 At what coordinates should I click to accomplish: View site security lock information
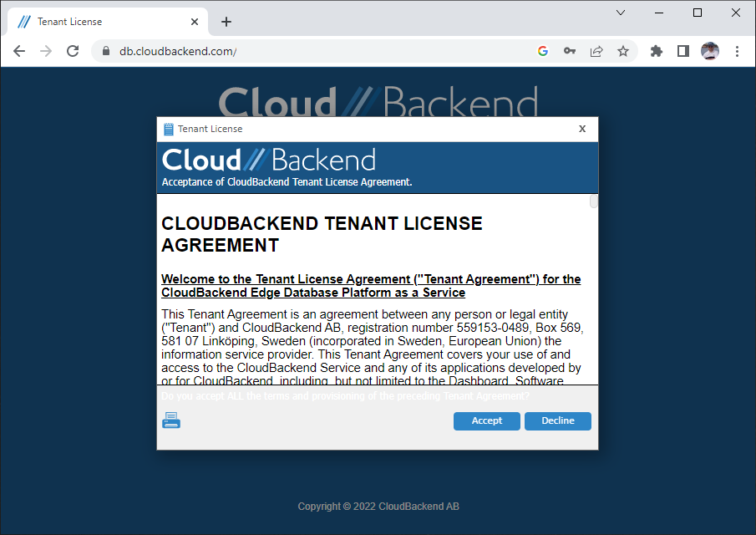(x=106, y=51)
